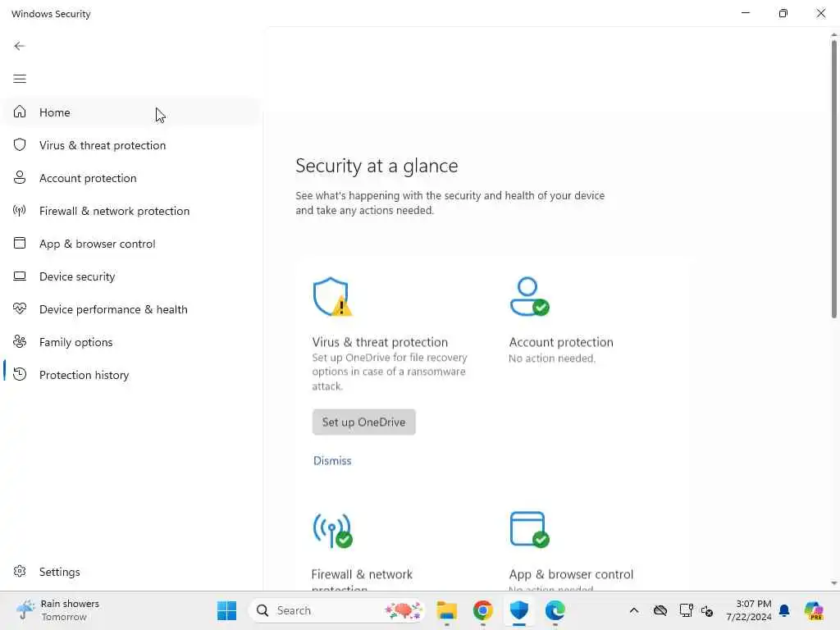Click the network display tray icon

coord(687,610)
